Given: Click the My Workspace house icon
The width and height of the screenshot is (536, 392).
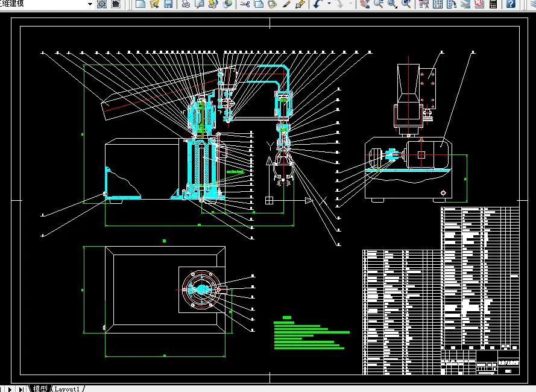Looking at the screenshot, I should pyautogui.click(x=116, y=4).
